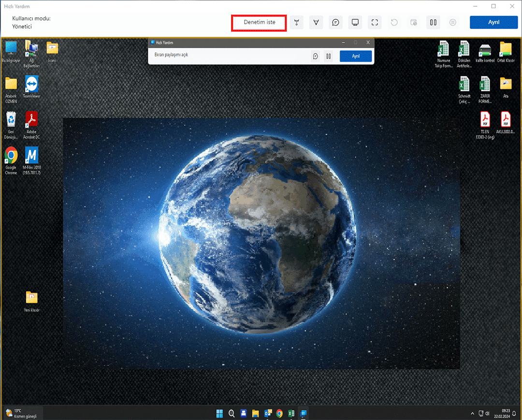Expand hidden system tray icons chevron
522x420 pixels.
[x=472, y=414]
